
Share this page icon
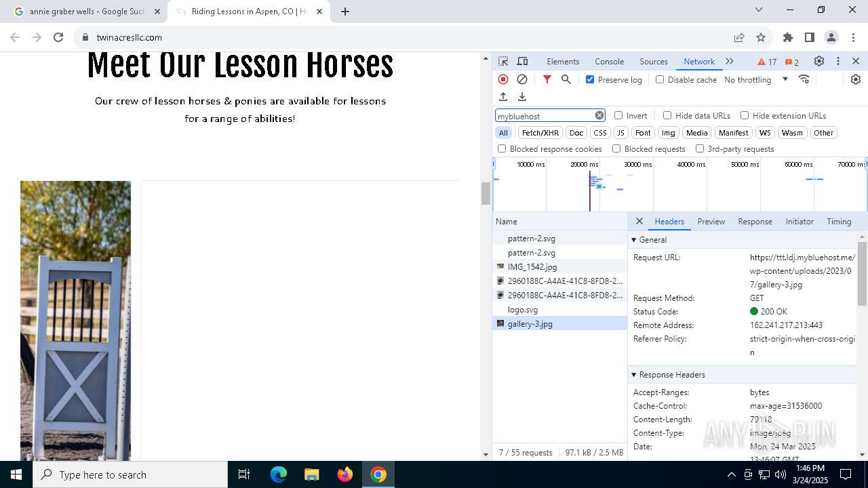coord(739,37)
